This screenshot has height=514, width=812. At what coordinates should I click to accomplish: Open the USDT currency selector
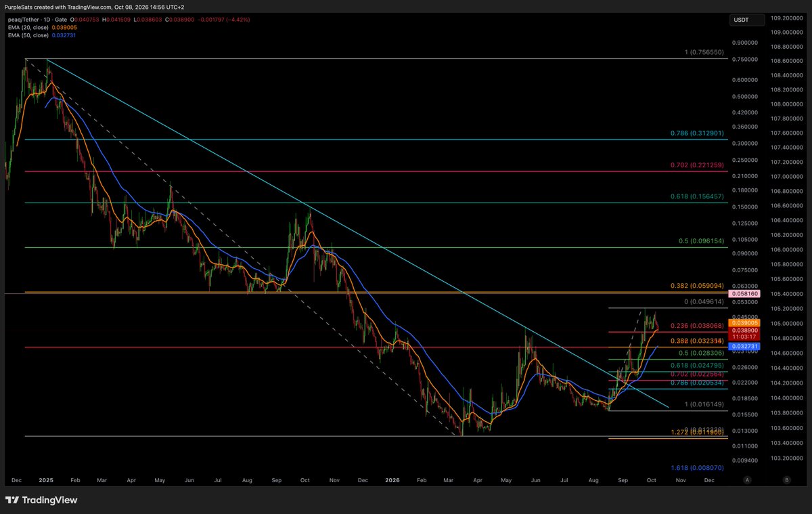click(746, 20)
